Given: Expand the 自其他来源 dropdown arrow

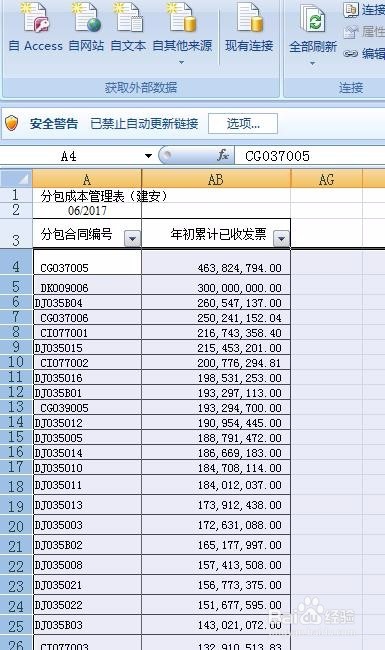Looking at the screenshot, I should coord(181,63).
